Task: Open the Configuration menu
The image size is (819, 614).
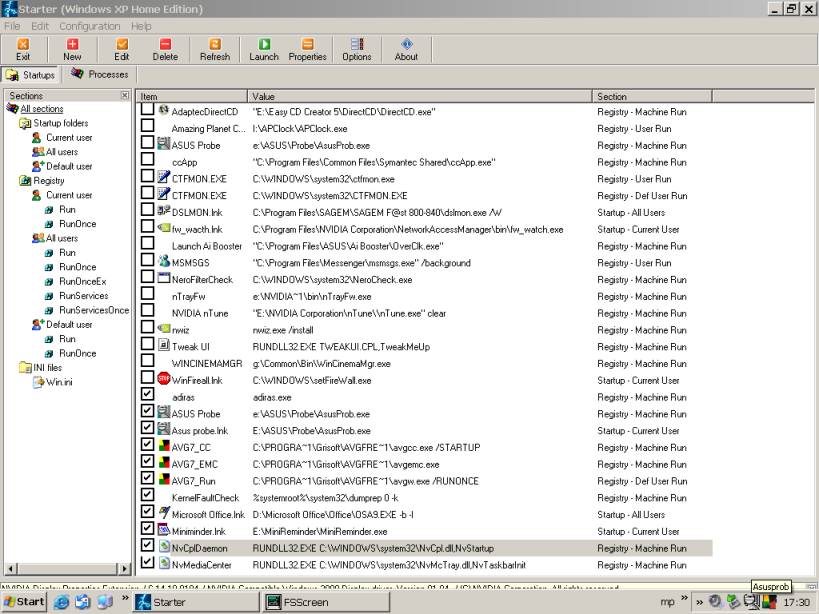Action: (x=89, y=26)
